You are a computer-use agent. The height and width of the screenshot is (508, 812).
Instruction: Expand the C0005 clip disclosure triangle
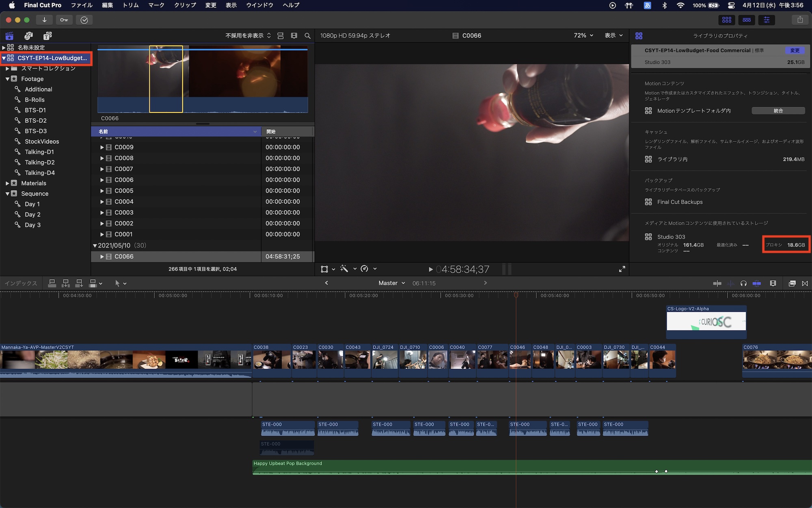(102, 191)
